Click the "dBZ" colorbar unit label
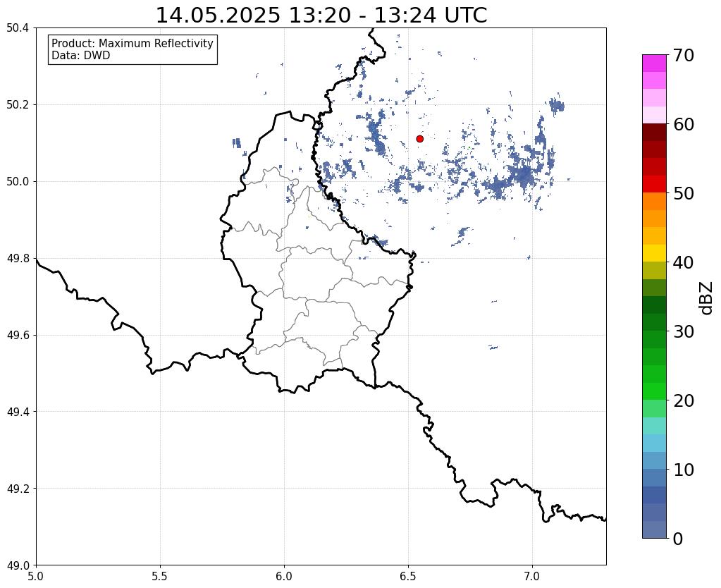Screen dimensions: 721x588 706,298
